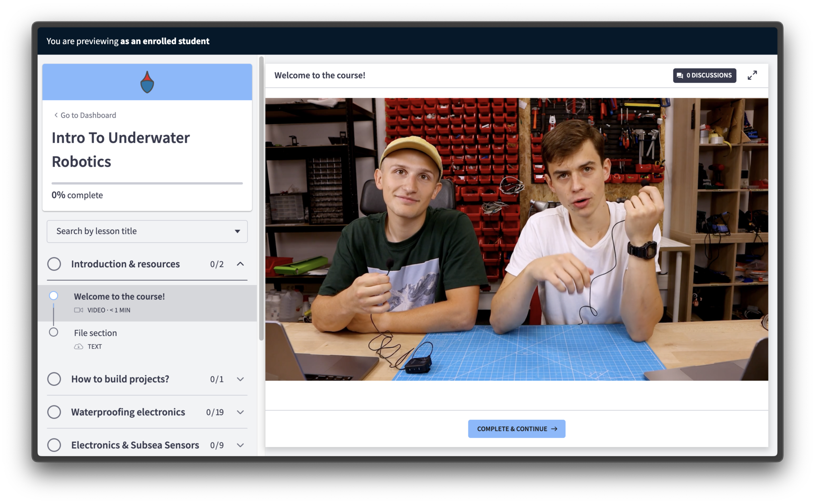
Task: Mark the Welcome to the course lesson circle
Action: click(54, 296)
